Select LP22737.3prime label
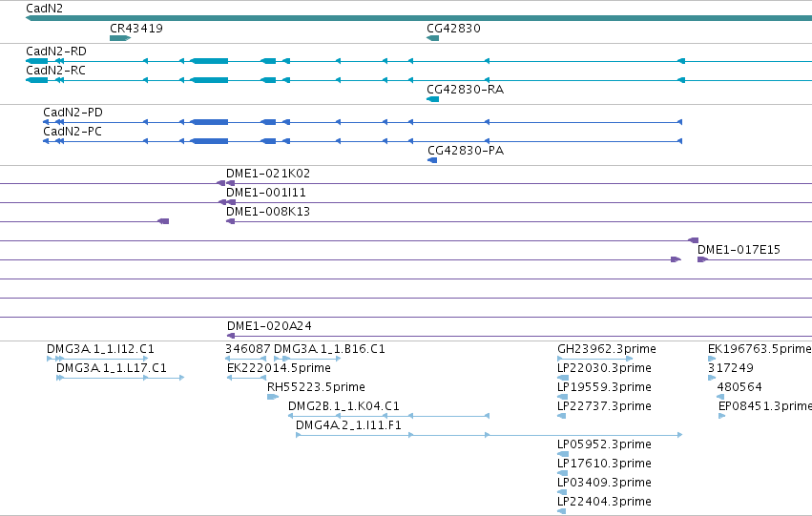This screenshot has width=812, height=516. (604, 406)
